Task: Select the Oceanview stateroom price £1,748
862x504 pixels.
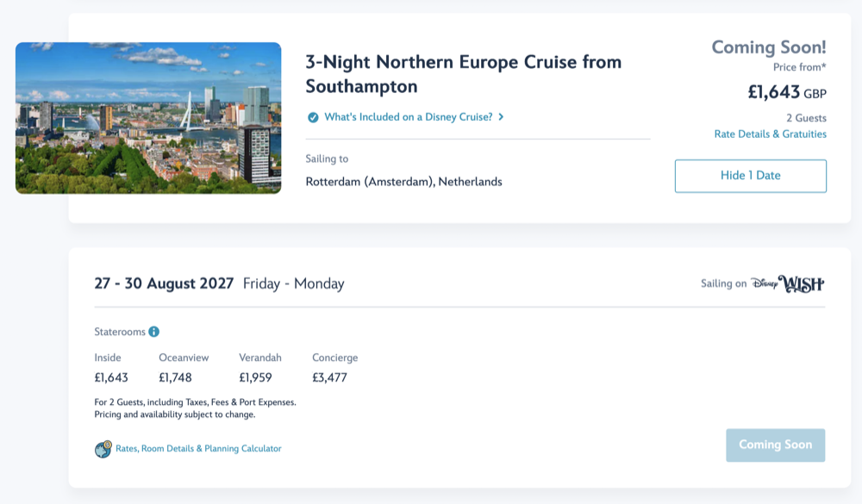Action: click(x=175, y=377)
